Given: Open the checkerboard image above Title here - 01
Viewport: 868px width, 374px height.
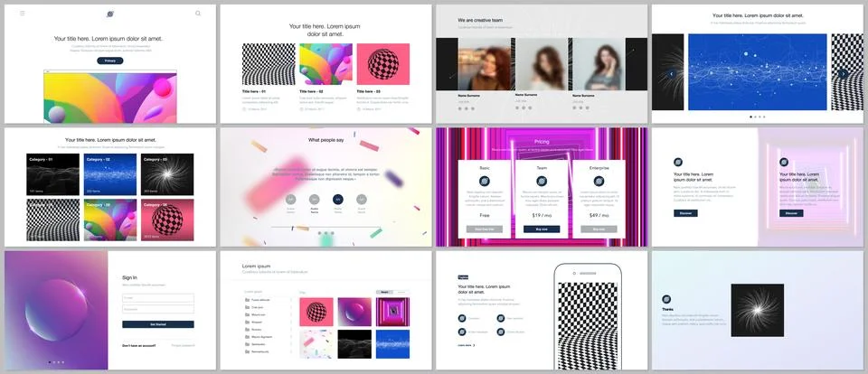Looking at the screenshot, I should point(269,64).
